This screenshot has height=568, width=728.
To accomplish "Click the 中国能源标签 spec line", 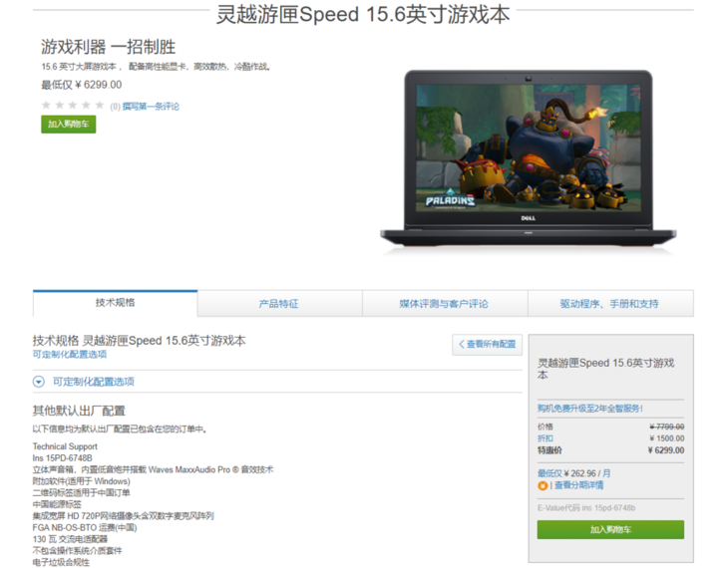I will [57, 504].
